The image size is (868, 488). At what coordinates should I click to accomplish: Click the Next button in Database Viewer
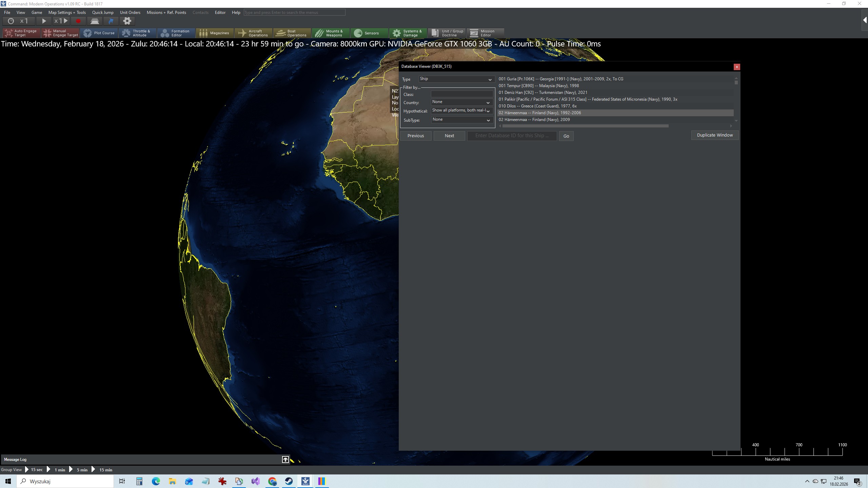click(449, 136)
